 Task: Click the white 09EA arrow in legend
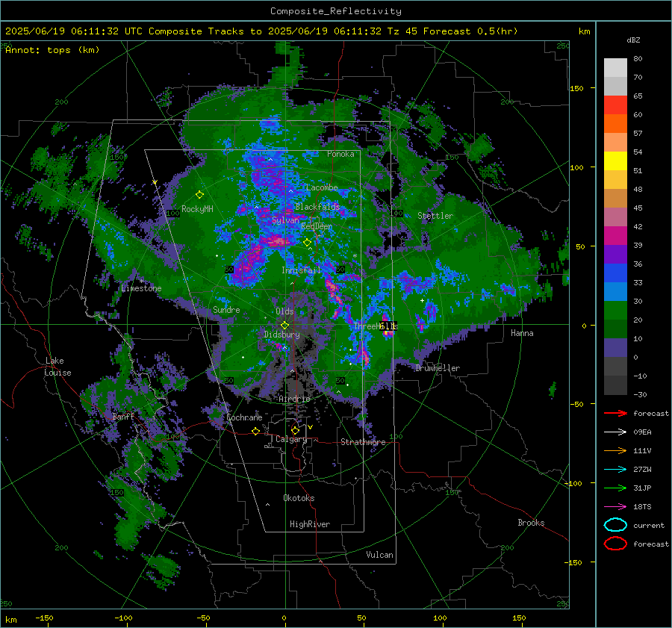[615, 432]
